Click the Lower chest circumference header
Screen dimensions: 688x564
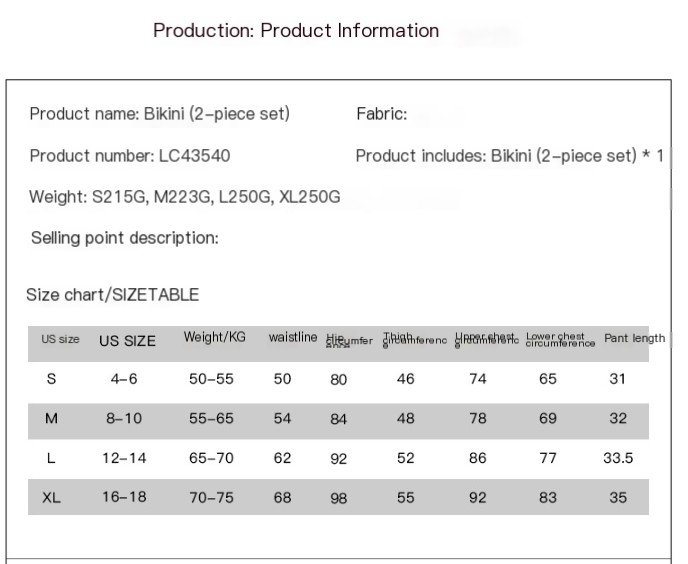point(560,340)
